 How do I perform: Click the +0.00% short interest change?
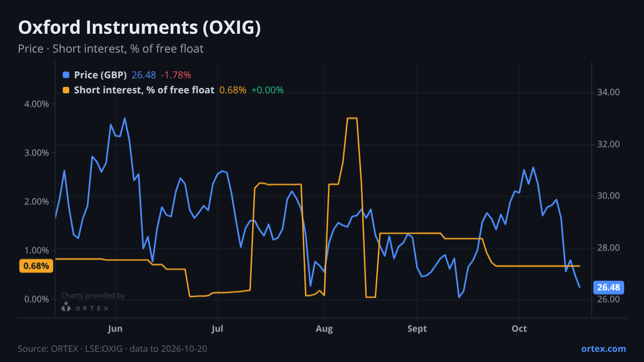tap(268, 90)
